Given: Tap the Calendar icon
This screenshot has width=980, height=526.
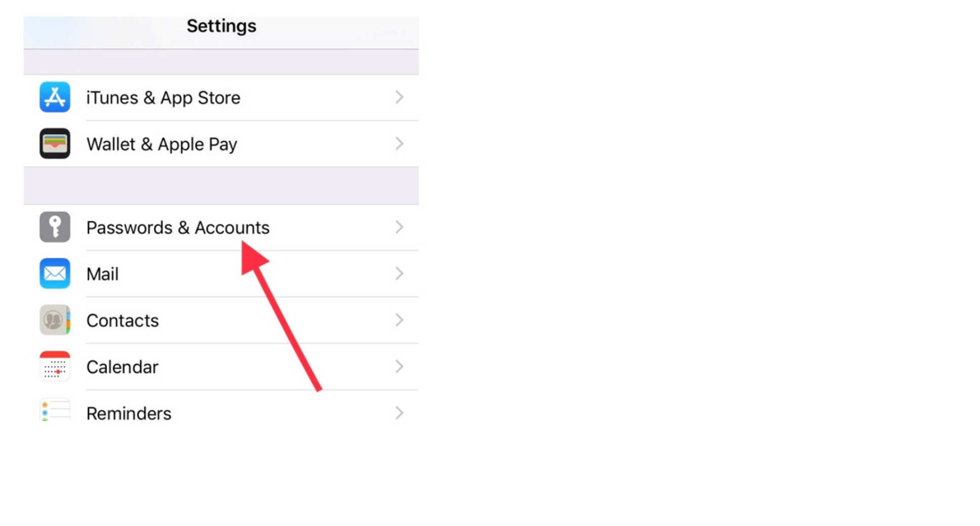Looking at the screenshot, I should click(x=55, y=366).
